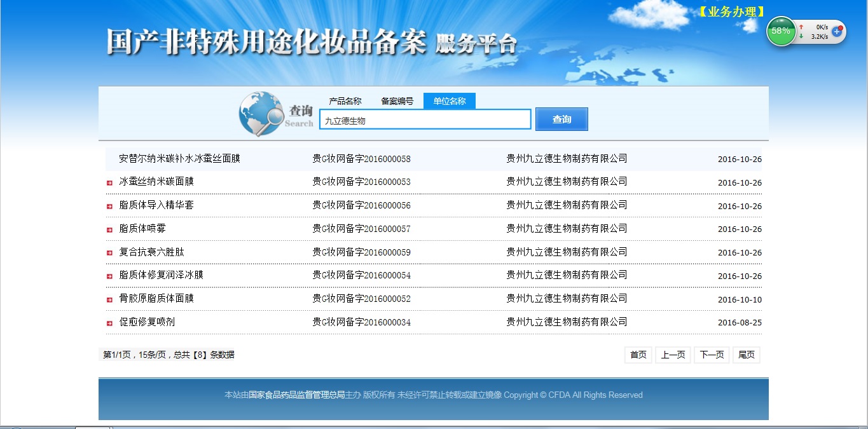Click record number 贵G妆网备字2016000052

coord(361,298)
